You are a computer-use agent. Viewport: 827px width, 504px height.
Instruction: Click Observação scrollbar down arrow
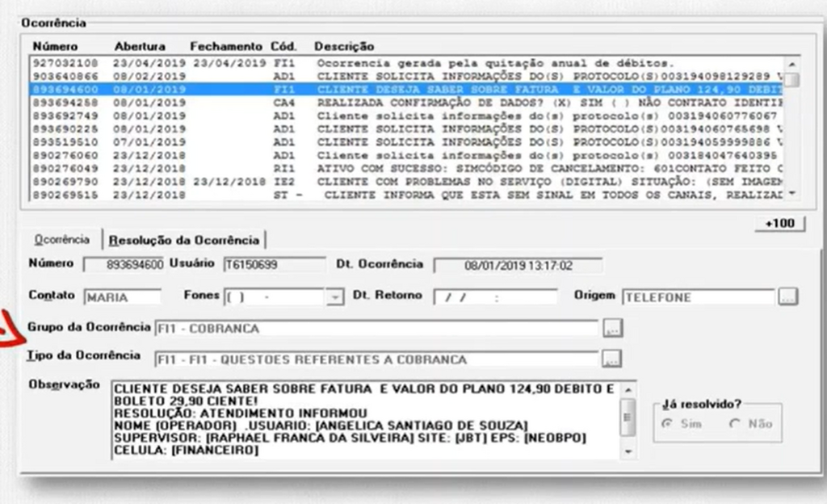pos(628,451)
